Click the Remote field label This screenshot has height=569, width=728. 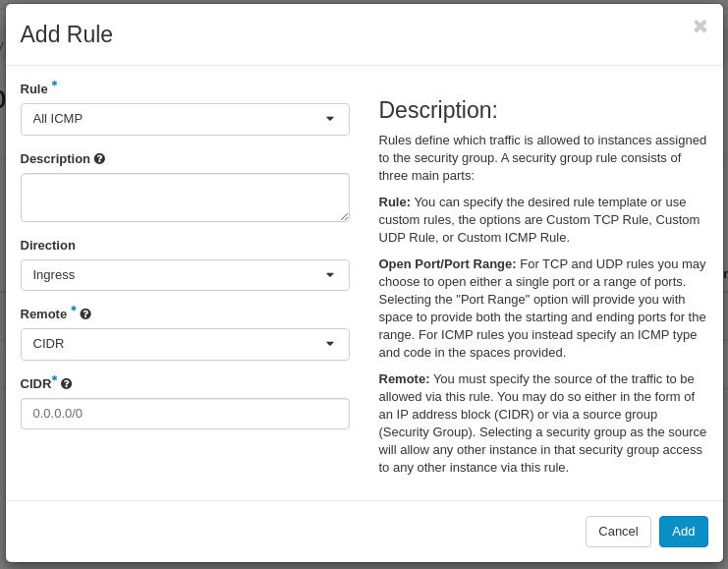pyautogui.click(x=43, y=314)
